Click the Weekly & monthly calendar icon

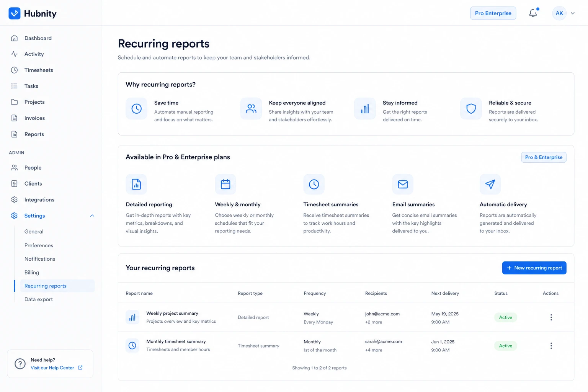coord(225,185)
